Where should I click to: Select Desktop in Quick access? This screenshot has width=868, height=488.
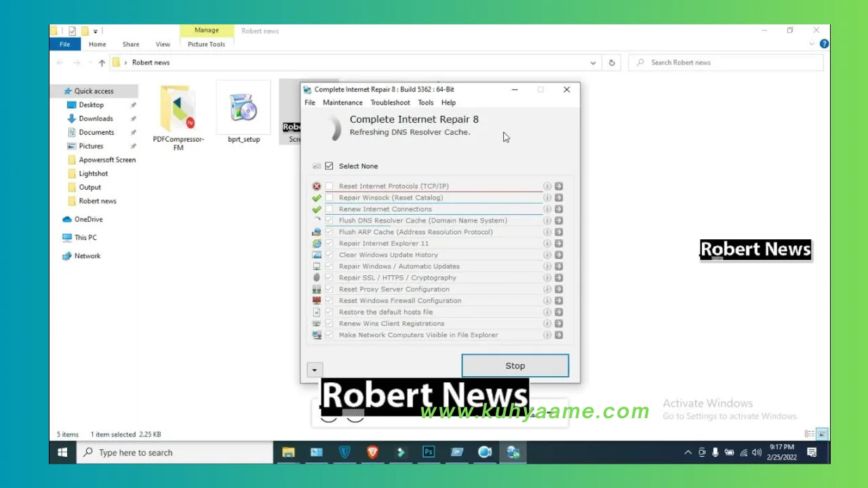coord(91,105)
